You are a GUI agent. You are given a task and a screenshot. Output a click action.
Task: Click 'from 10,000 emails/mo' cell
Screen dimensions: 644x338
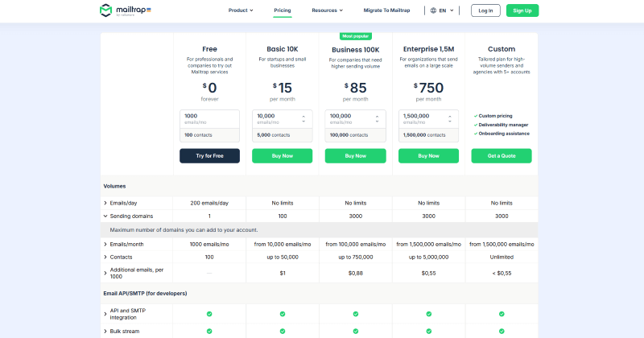click(x=283, y=244)
